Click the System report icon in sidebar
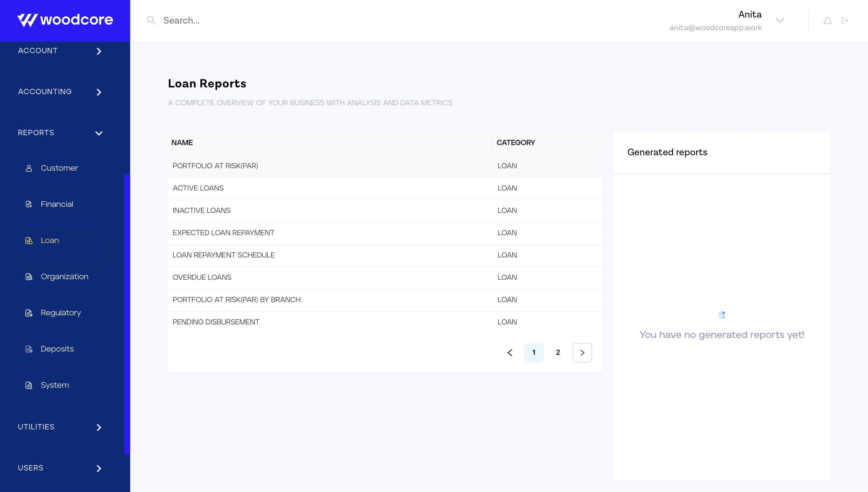Image resolution: width=868 pixels, height=492 pixels. point(29,385)
